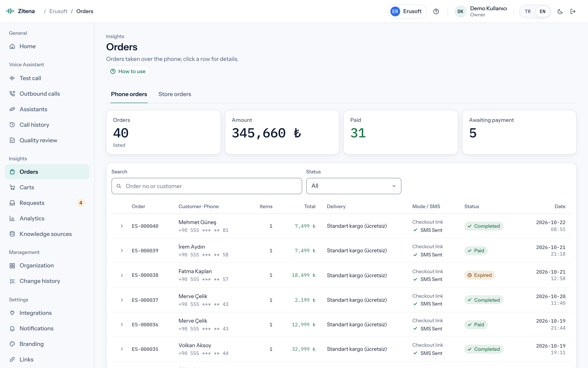This screenshot has height=368, width=588.
Task: Open the Assistants page
Action: [47, 109]
